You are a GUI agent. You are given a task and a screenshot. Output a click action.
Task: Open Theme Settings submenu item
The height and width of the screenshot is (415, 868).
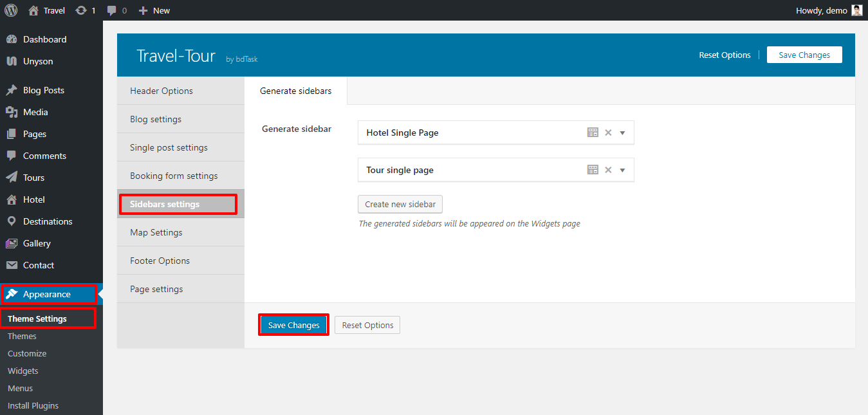point(37,318)
